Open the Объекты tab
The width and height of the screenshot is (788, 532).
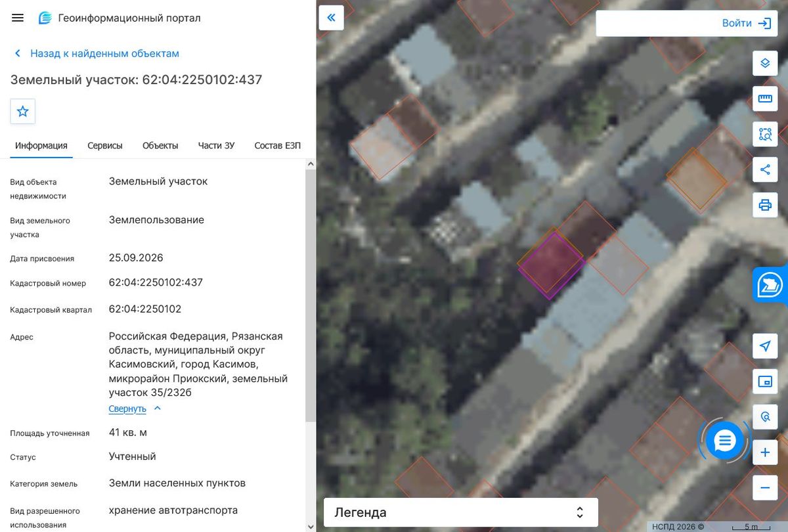(x=160, y=146)
